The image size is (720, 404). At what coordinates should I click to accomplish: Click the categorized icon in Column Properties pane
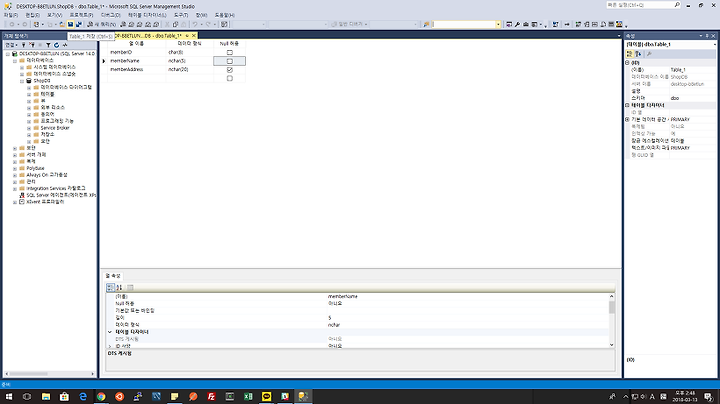110,287
